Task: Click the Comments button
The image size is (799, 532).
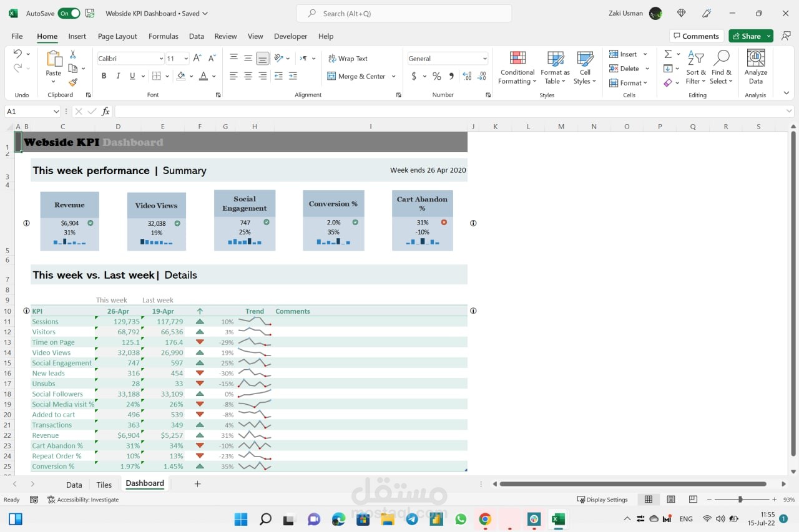Action: 696,36
